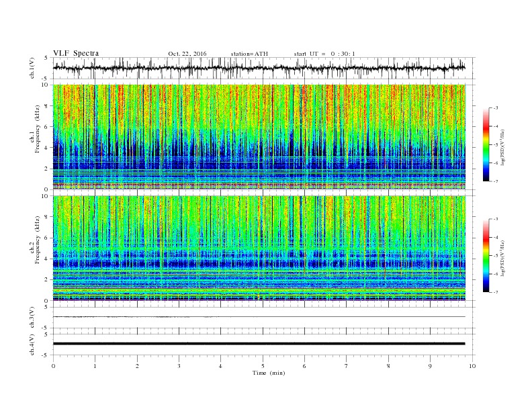Click time axis tick label "8"
532x411 pixels.
click(x=388, y=366)
